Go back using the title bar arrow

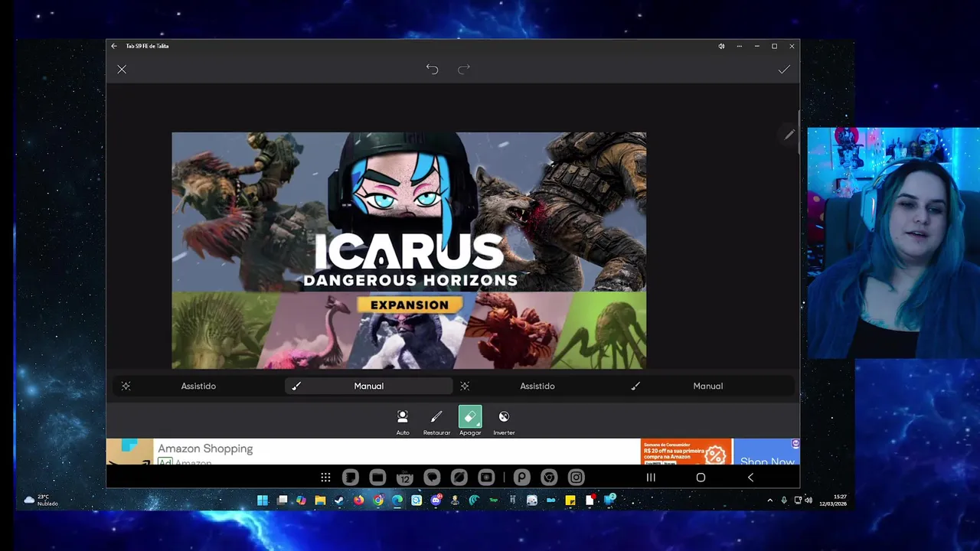[114, 46]
